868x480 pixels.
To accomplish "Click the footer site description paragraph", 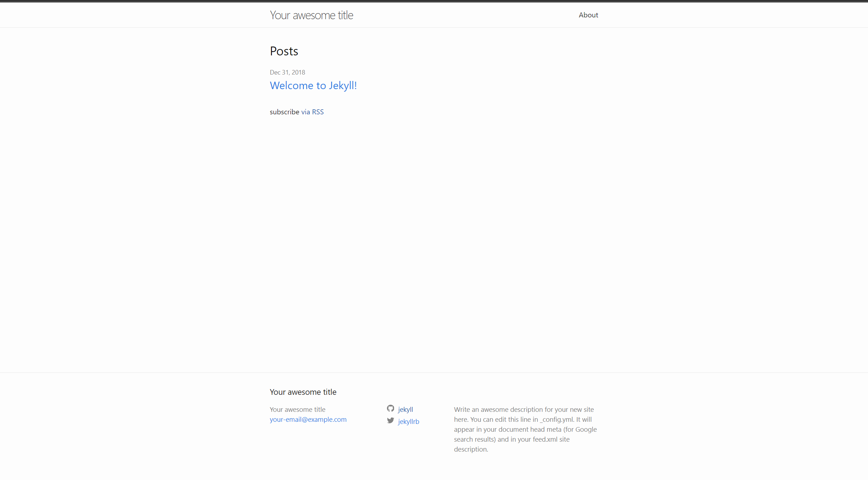I will point(525,429).
